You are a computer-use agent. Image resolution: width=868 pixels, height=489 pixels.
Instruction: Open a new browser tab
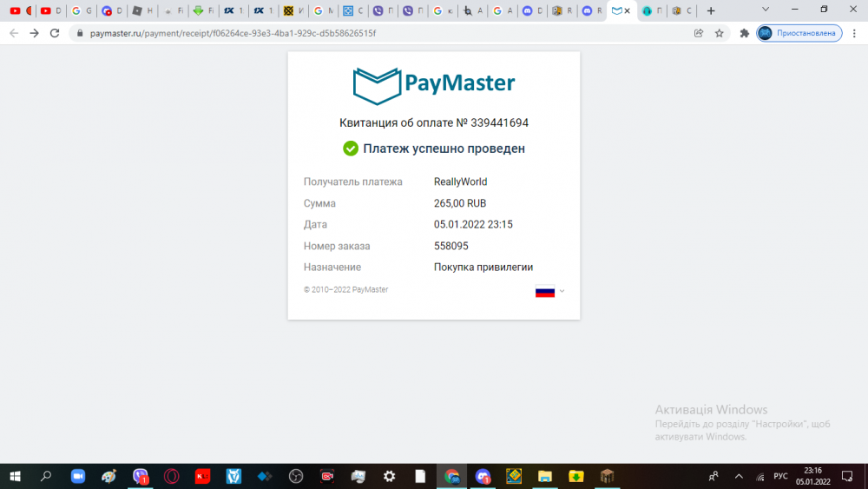pyautogui.click(x=711, y=10)
